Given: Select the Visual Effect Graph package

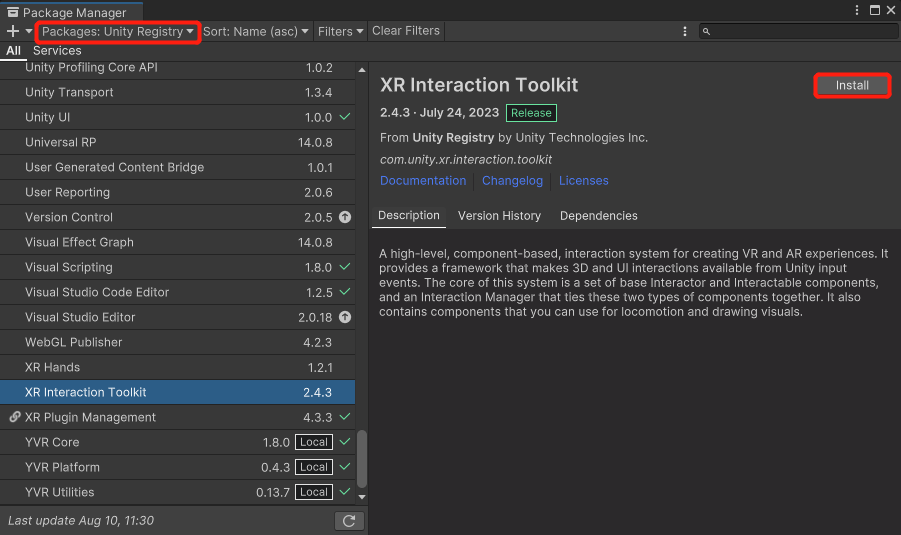Looking at the screenshot, I should [178, 243].
